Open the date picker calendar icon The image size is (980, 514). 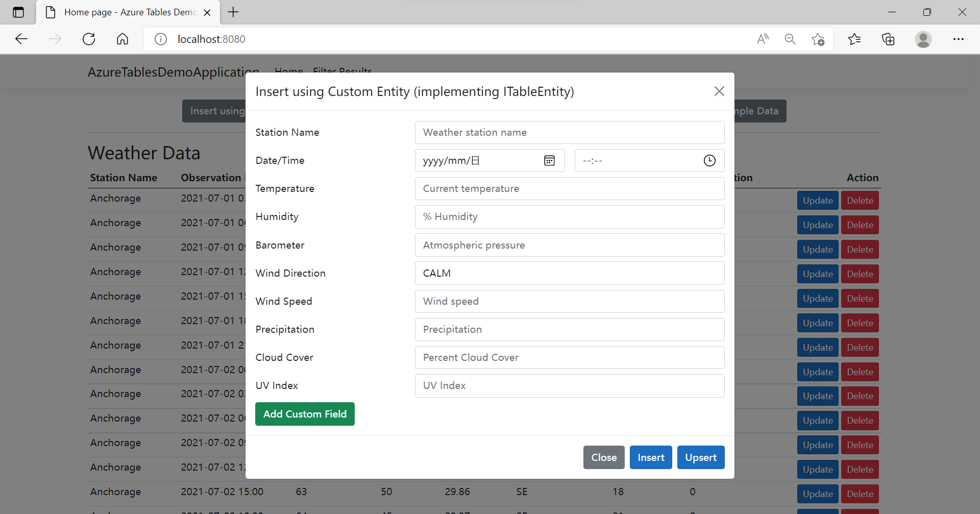click(549, 161)
